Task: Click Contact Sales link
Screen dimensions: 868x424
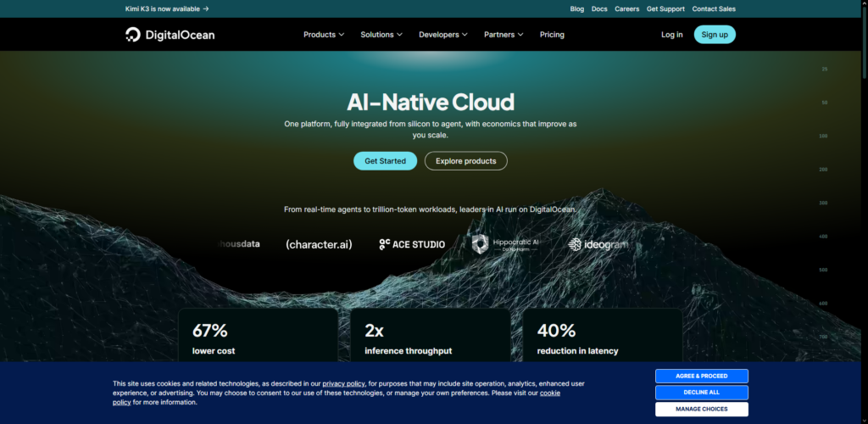Action: click(x=714, y=8)
